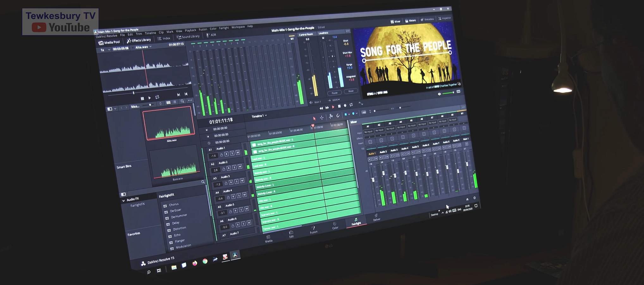This screenshot has height=285, width=644.
Task: Solo the Audio 2 track
Action: pyautogui.click(x=234, y=168)
